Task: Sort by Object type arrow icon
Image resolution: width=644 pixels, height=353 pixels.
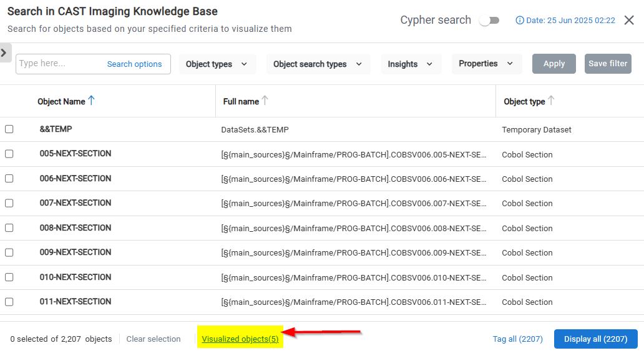Action: pos(551,101)
